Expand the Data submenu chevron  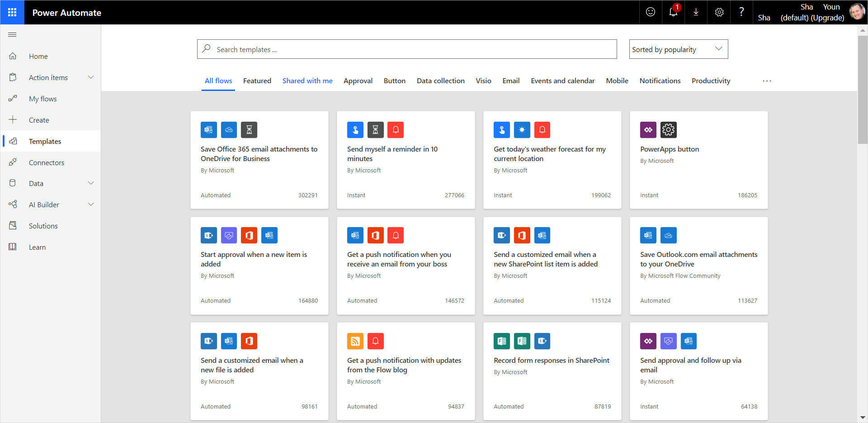click(91, 183)
